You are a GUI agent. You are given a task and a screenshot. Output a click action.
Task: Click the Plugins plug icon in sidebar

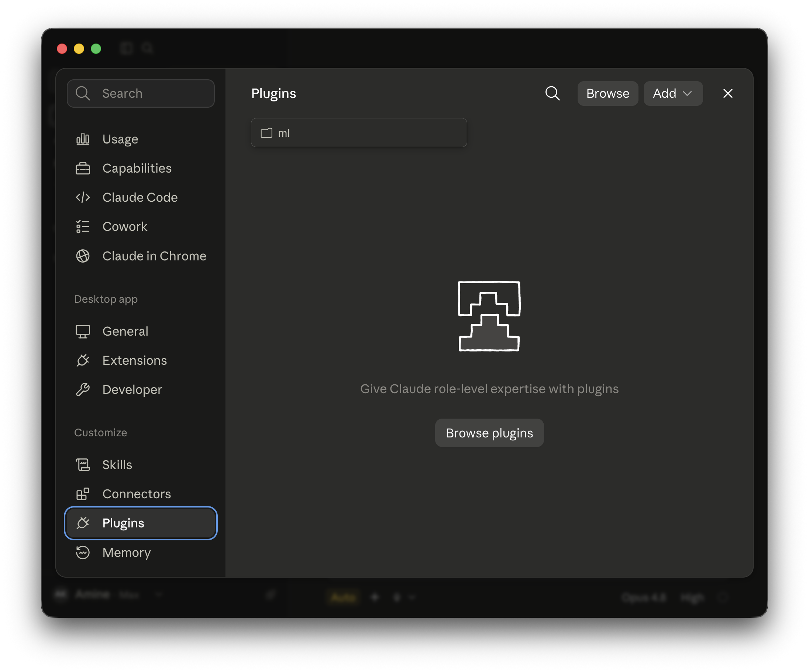pos(83,523)
